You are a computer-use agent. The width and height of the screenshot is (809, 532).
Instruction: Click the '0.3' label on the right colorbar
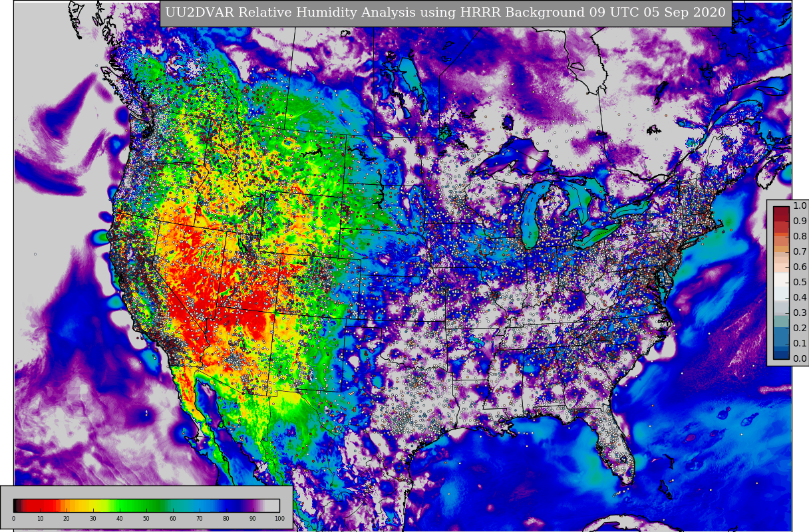[800, 313]
